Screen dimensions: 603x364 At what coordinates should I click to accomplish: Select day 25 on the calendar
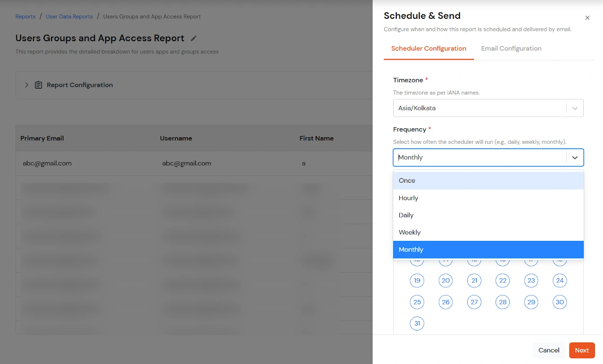click(417, 302)
